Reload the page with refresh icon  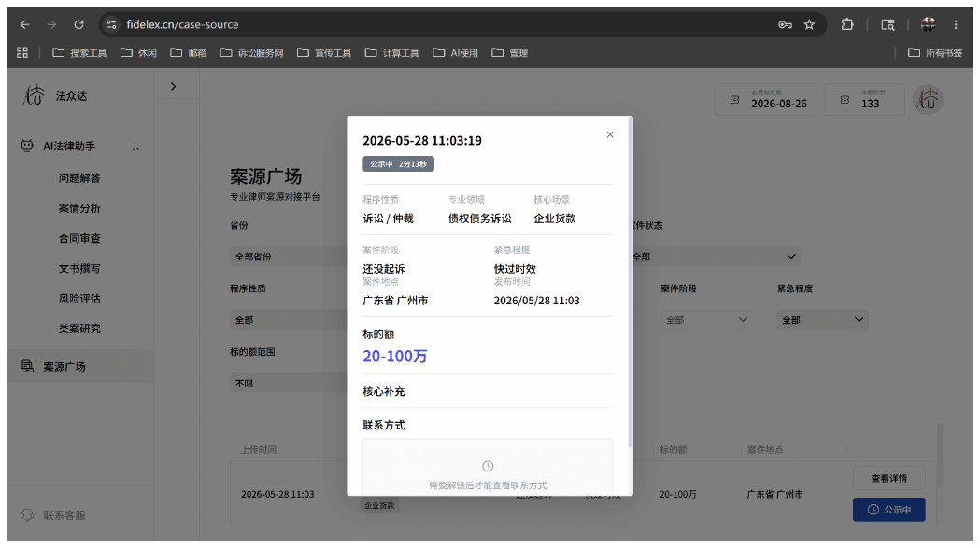(x=78, y=24)
